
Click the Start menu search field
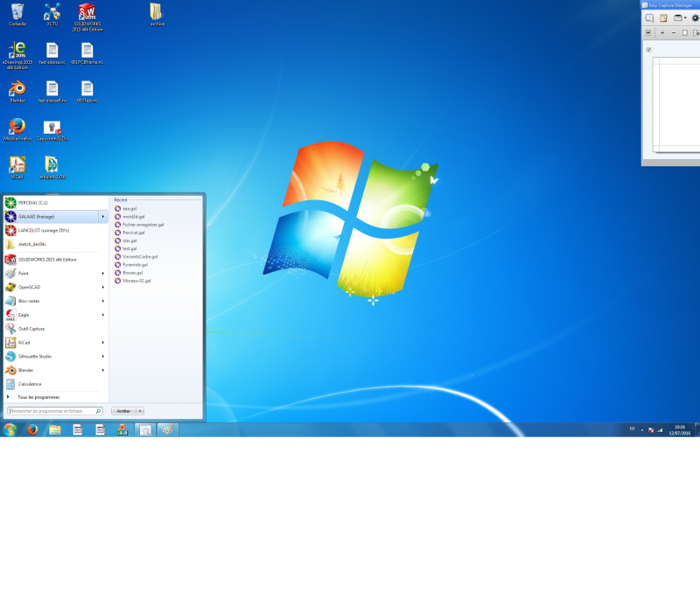[51, 410]
